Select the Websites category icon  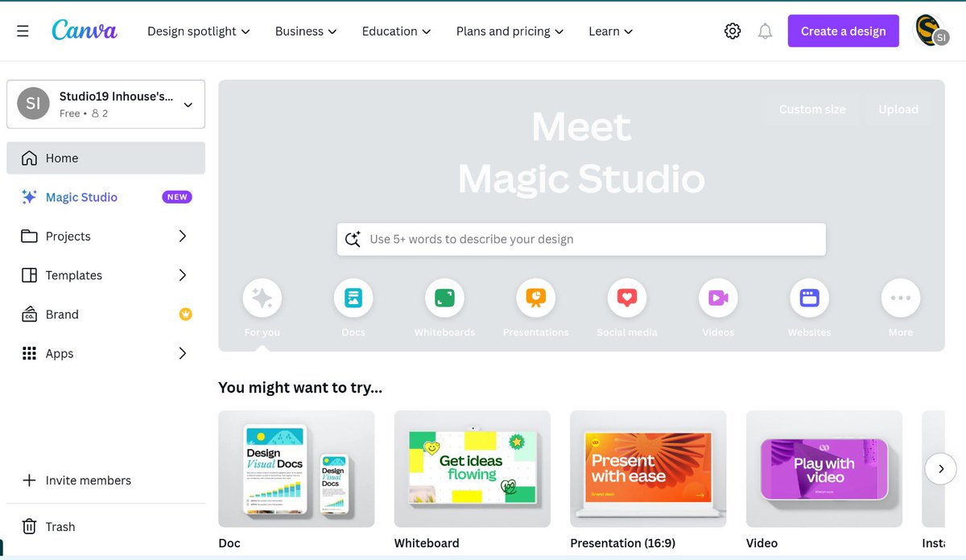click(x=809, y=299)
